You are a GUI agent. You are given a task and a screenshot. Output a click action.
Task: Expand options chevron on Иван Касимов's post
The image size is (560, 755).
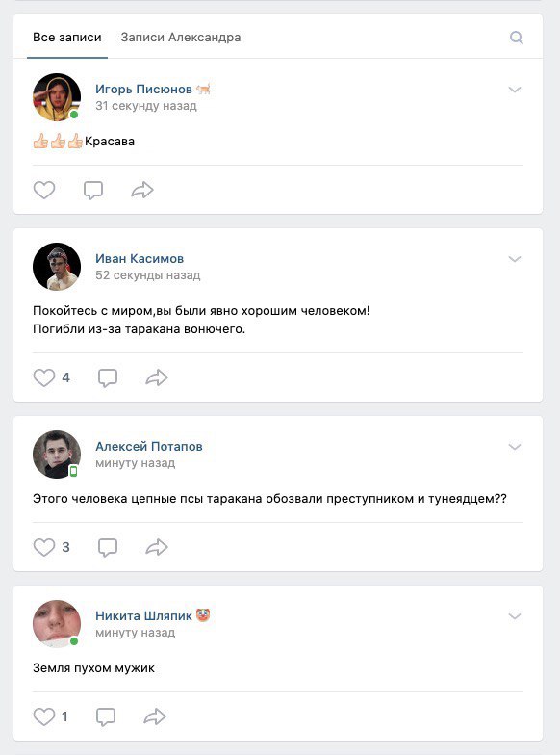pyautogui.click(x=515, y=259)
